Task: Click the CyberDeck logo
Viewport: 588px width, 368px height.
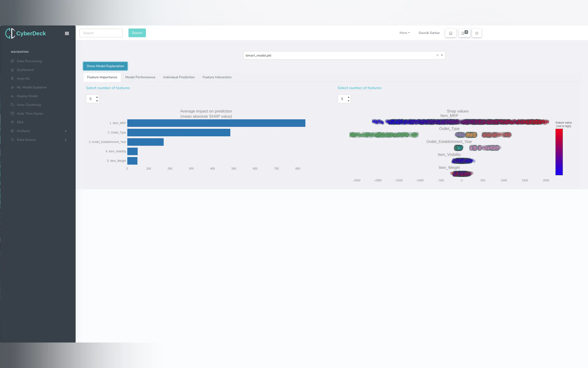Action: (26, 33)
